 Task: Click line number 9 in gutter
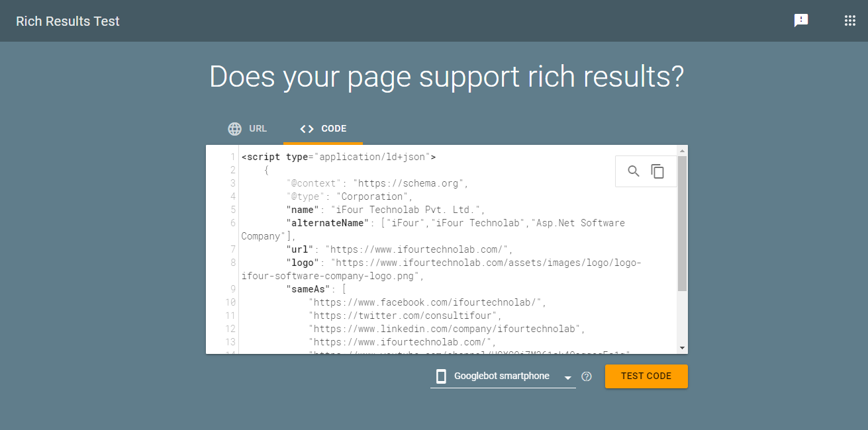[x=233, y=289]
